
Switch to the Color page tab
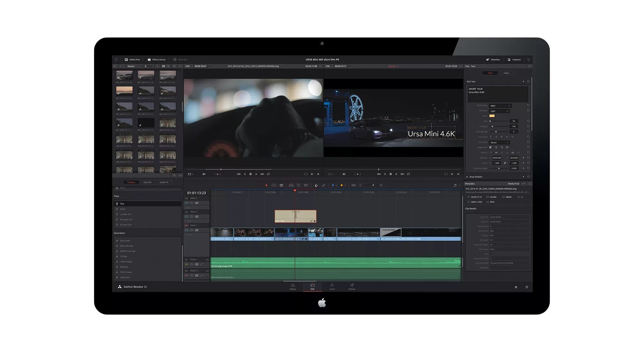click(x=332, y=287)
